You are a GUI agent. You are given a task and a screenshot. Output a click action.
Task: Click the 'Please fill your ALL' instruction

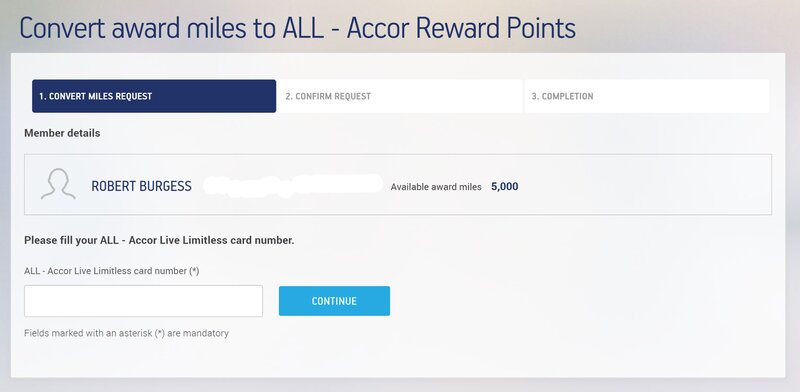point(159,240)
